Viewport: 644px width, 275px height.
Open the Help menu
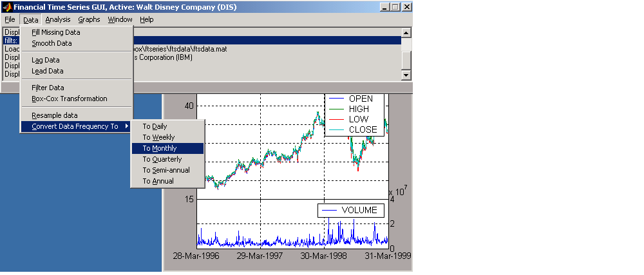(146, 19)
